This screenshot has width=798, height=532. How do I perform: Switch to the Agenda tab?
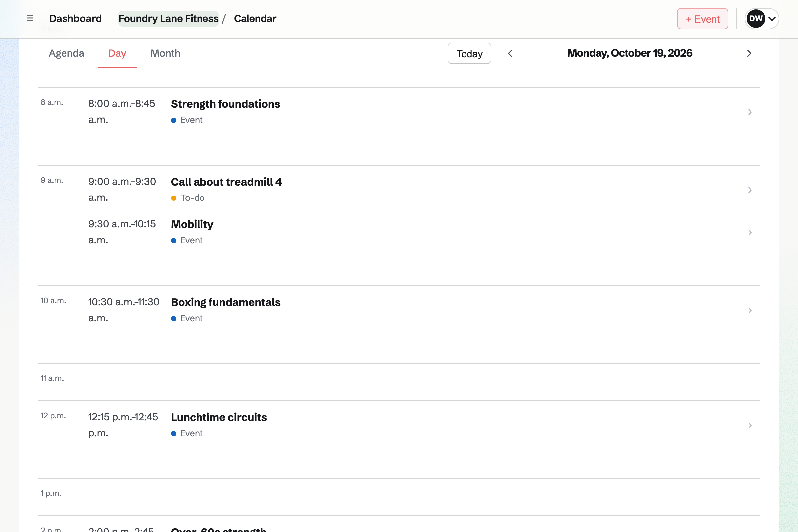coord(66,53)
